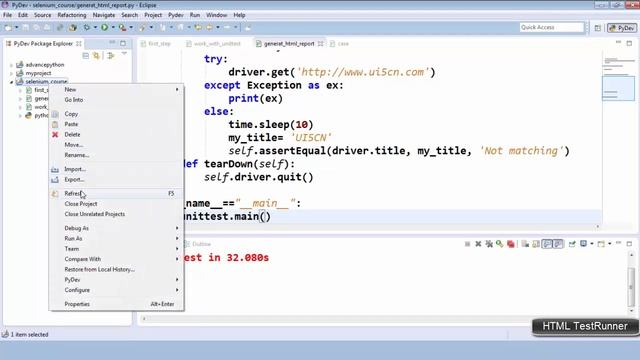Toggle the console Scroll Lock icon
This screenshot has height=360, width=640.
point(536,244)
